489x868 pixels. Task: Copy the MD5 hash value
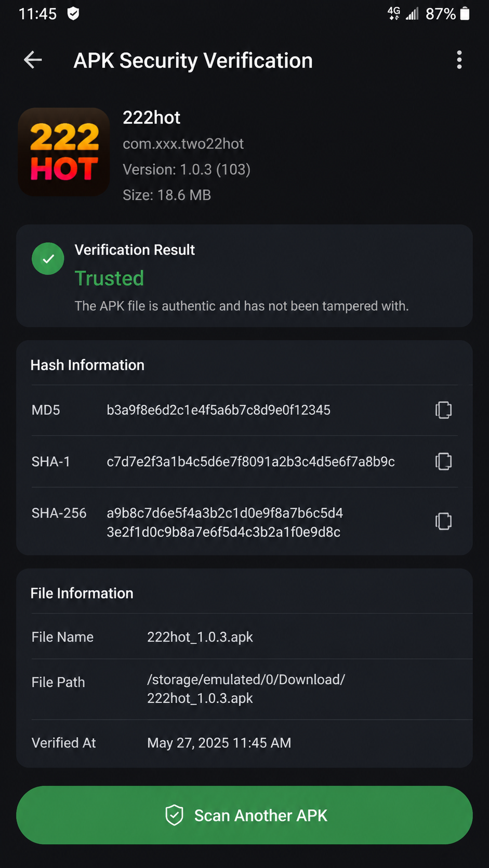(443, 410)
